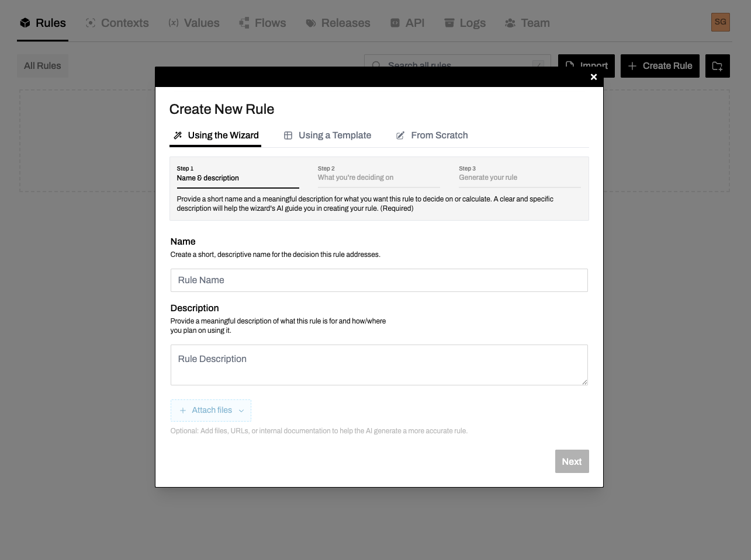751x560 pixels.
Task: Click the wand icon on Using the Wizard
Action: tap(178, 135)
